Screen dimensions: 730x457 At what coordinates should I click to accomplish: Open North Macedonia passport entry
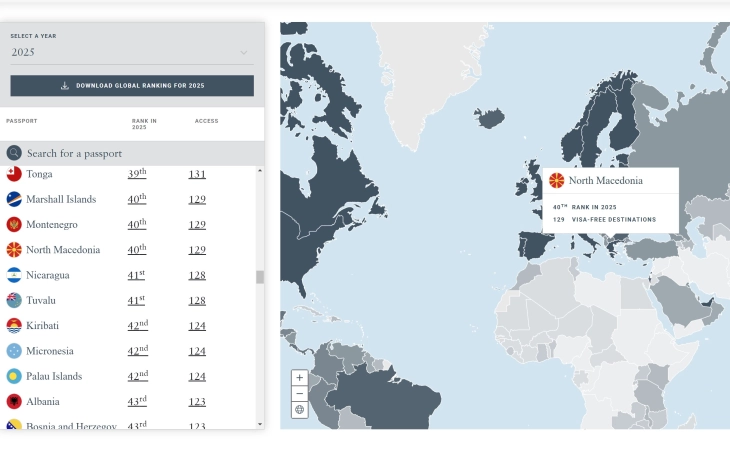63,250
